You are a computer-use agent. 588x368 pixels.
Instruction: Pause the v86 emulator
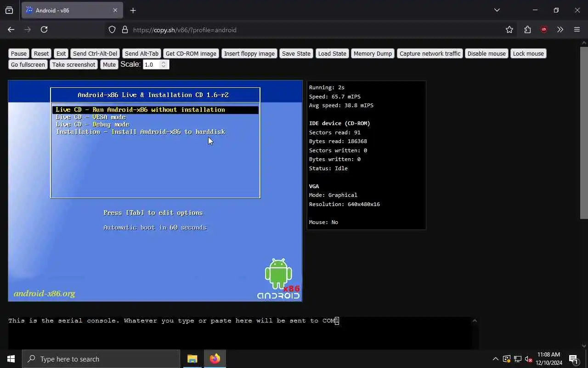point(19,53)
